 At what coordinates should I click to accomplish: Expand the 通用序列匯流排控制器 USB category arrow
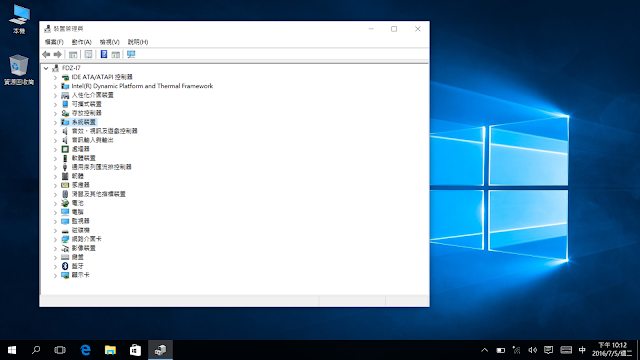coord(55,167)
